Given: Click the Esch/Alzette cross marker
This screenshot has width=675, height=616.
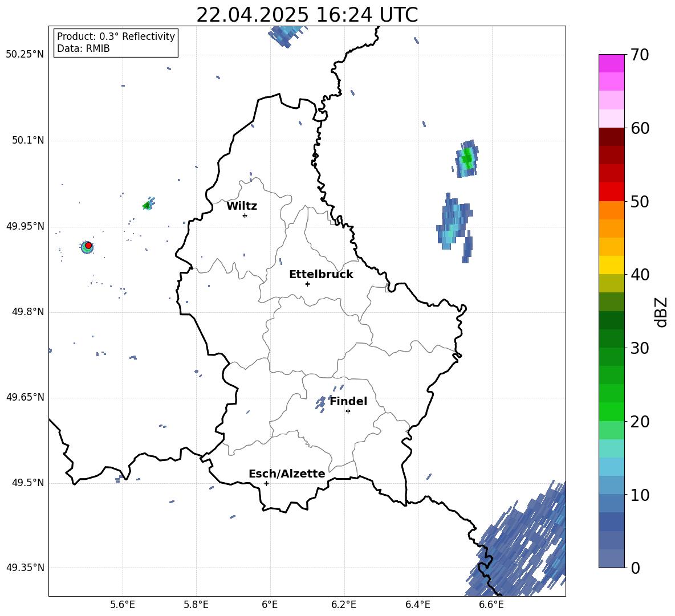Looking at the screenshot, I should click(266, 483).
